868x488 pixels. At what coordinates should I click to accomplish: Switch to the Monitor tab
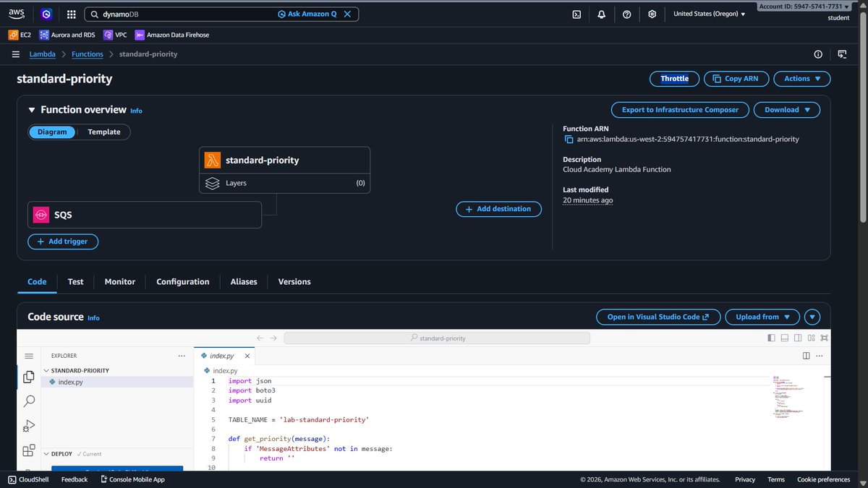pos(120,282)
